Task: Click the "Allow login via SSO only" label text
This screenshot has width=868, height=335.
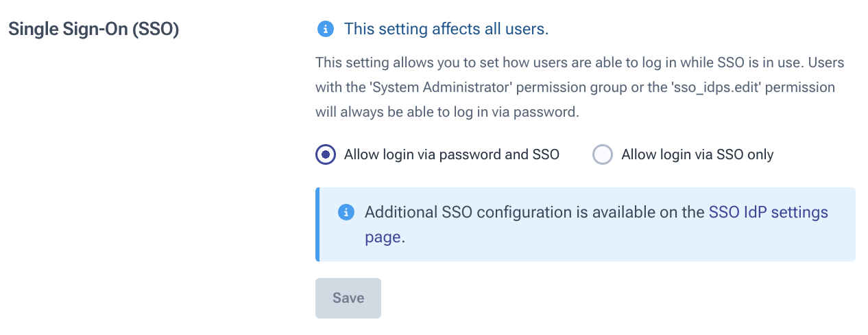Action: [x=697, y=155]
